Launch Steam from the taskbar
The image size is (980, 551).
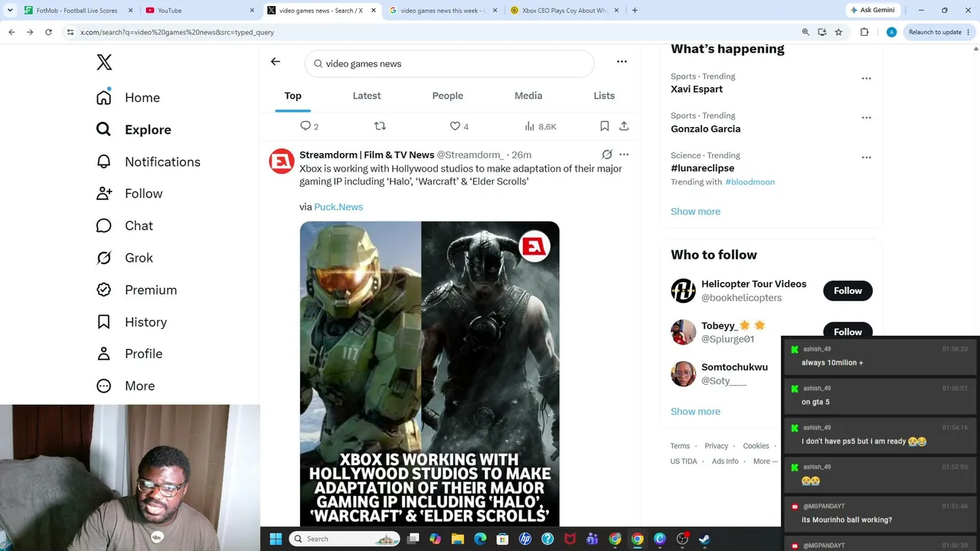tap(704, 539)
